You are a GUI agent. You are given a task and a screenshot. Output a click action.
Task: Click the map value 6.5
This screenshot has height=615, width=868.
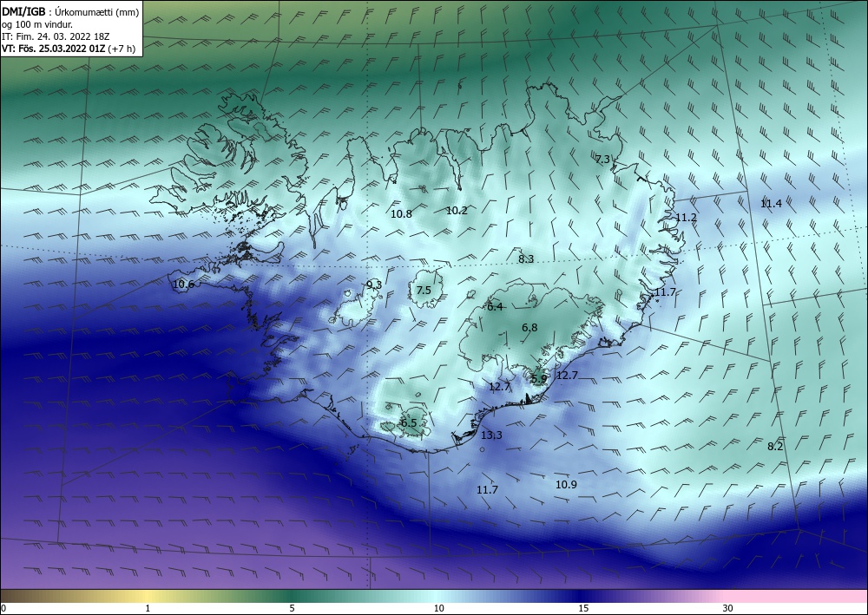point(409,423)
